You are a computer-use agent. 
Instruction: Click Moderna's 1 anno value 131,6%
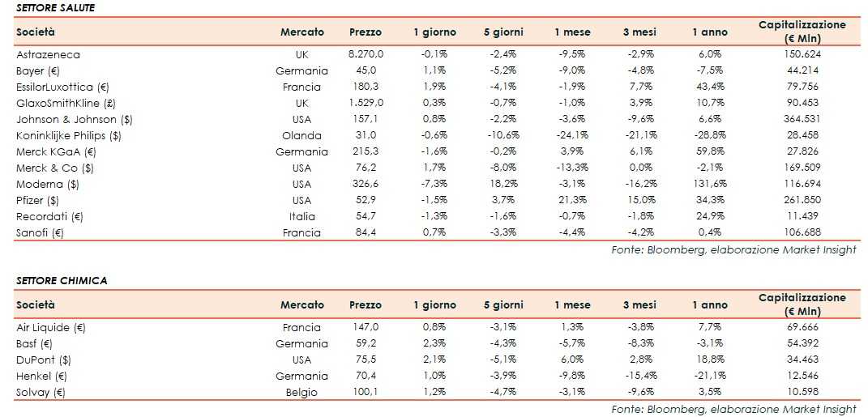point(709,184)
